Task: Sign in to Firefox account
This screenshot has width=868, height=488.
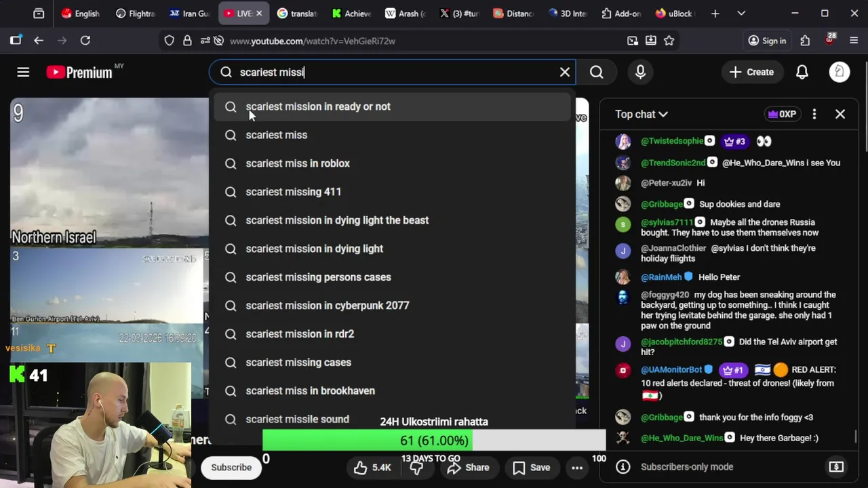Action: [x=767, y=41]
